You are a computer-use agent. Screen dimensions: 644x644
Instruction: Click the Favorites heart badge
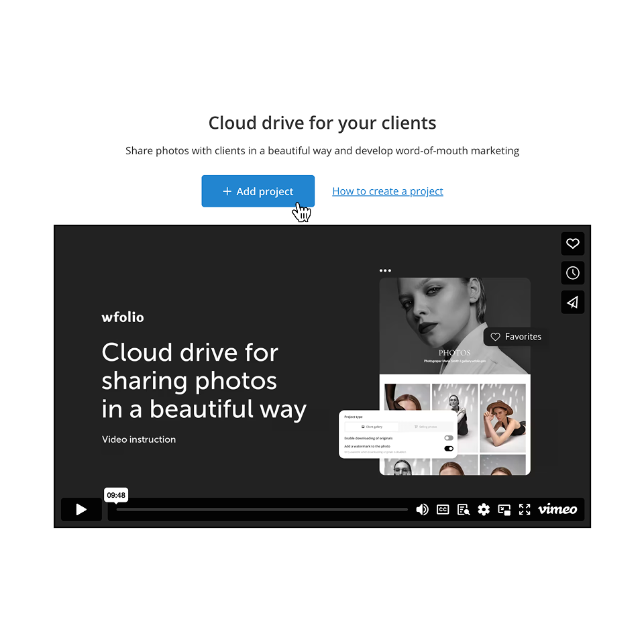tap(516, 337)
